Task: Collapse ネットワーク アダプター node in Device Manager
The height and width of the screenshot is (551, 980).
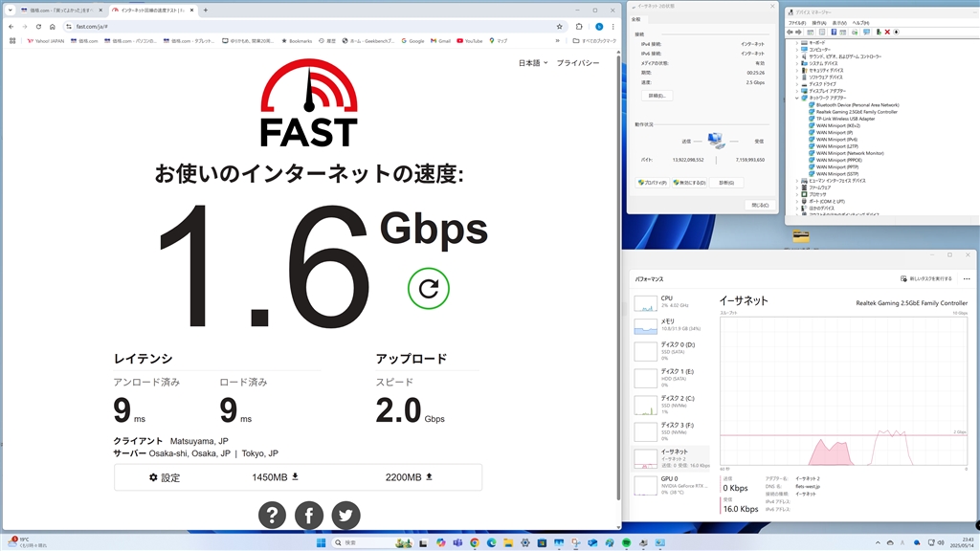Action: point(797,99)
